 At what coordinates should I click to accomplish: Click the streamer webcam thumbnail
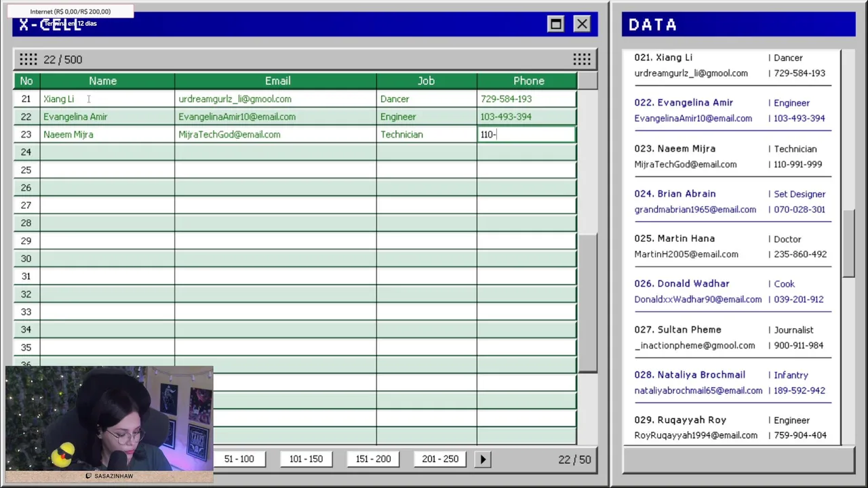click(109, 419)
